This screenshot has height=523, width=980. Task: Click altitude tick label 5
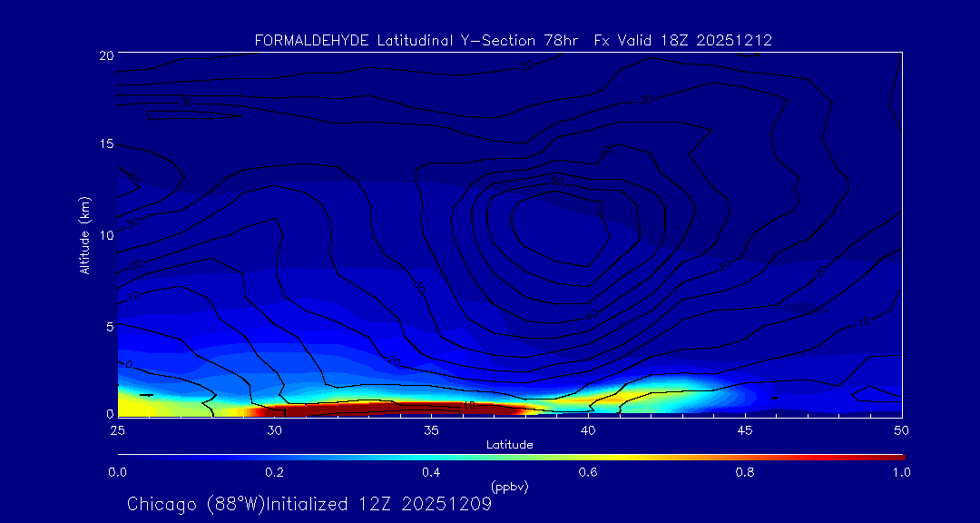point(107,325)
